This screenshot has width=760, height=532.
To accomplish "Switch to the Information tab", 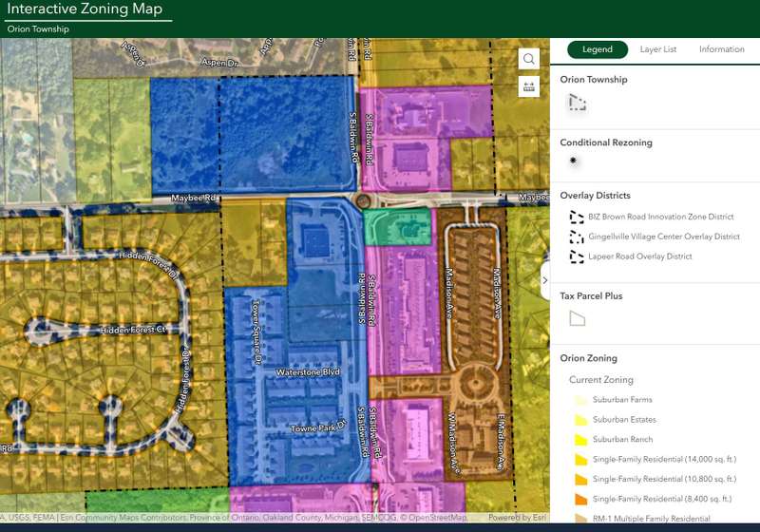I will tap(721, 49).
